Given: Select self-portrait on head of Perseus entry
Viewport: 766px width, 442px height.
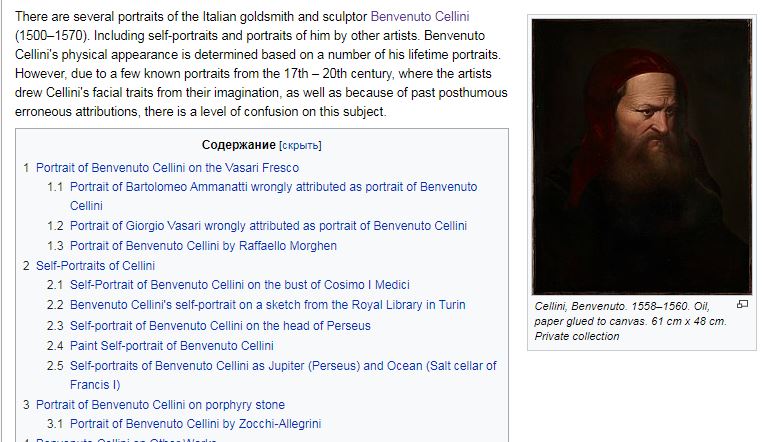Looking at the screenshot, I should click(x=220, y=326).
